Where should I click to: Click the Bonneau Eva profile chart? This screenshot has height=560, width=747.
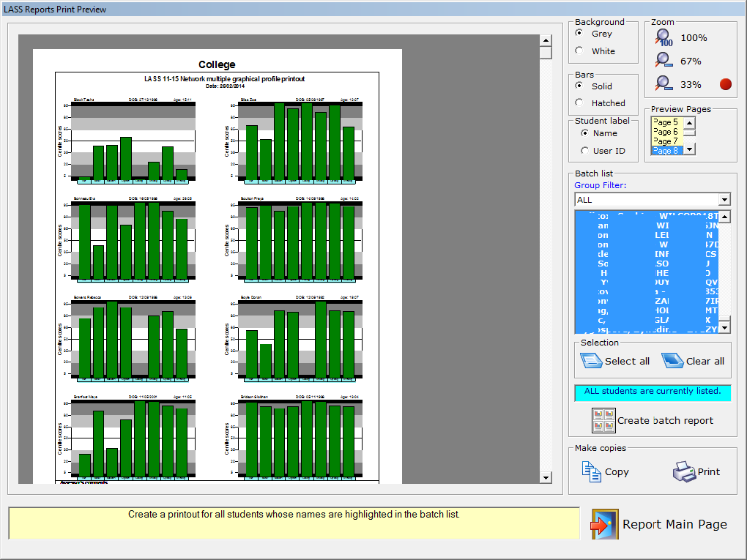(127, 239)
